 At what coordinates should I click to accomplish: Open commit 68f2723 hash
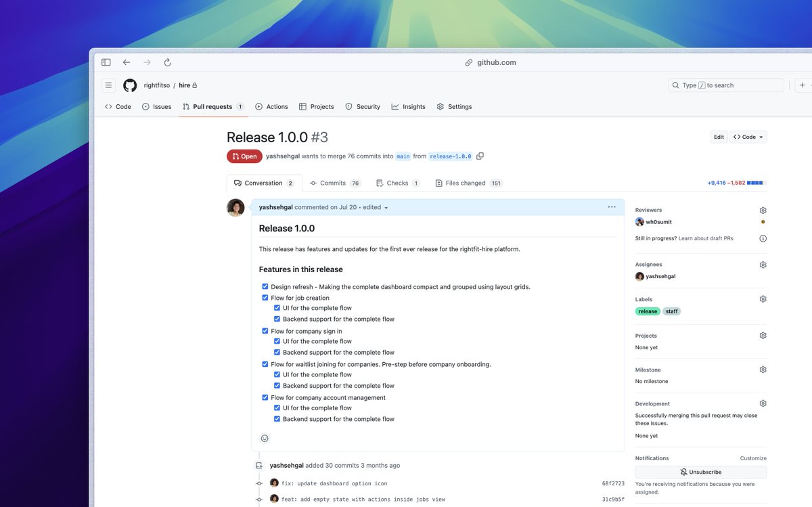613,484
